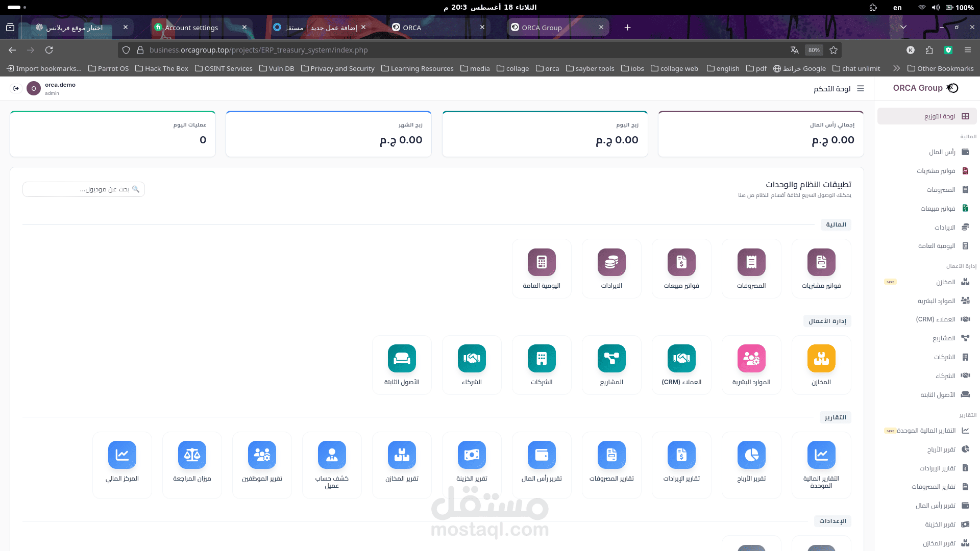The width and height of the screenshot is (980, 551).
Task: Open the 80% zoom level indicator
Action: click(x=814, y=50)
